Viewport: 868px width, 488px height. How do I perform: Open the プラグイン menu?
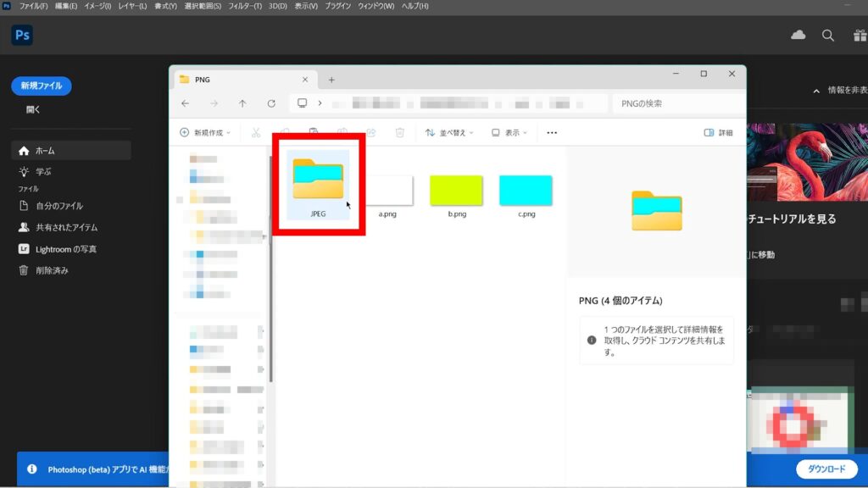point(337,6)
